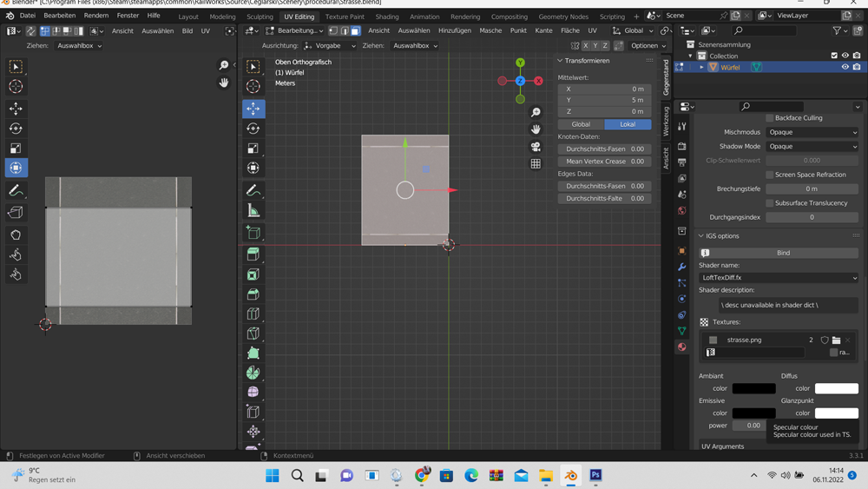Click the Add Cube tool icon
This screenshot has width=868, height=489.
click(x=253, y=232)
